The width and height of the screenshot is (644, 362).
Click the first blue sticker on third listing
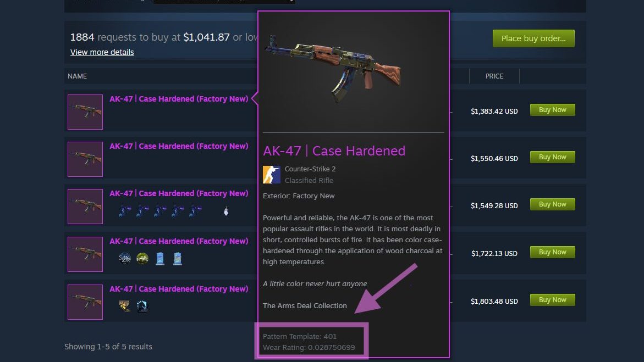[125, 211]
